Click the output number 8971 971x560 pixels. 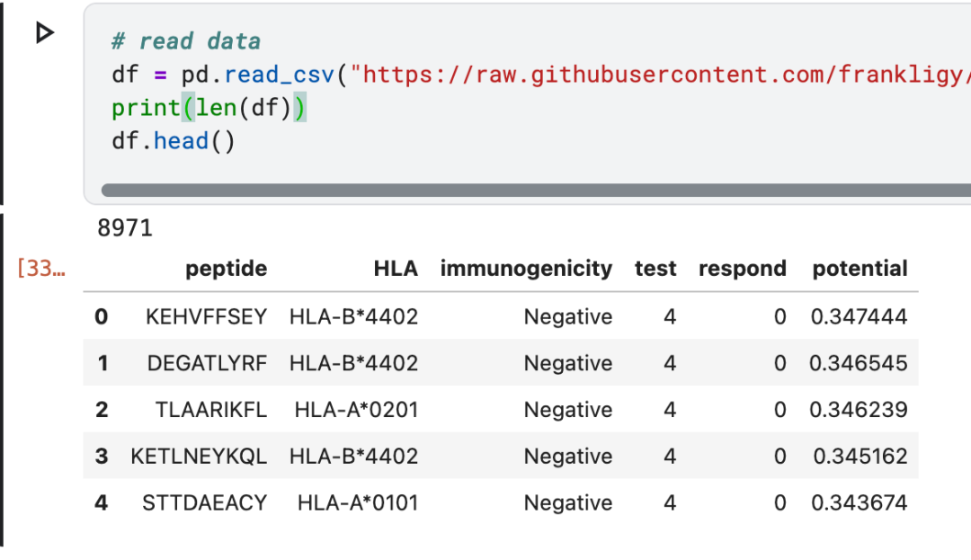125,229
